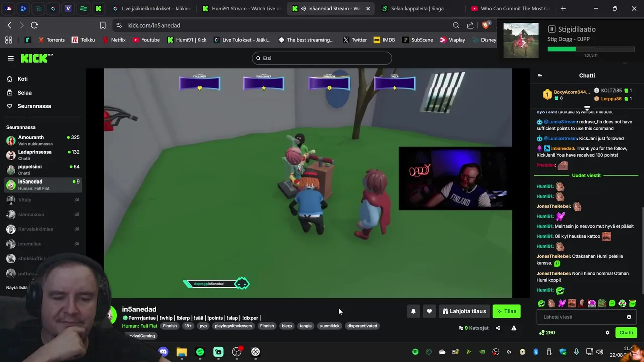Open the 9 Katsojat viewer count
Image resolution: width=644 pixels, height=362 pixels.
473,328
